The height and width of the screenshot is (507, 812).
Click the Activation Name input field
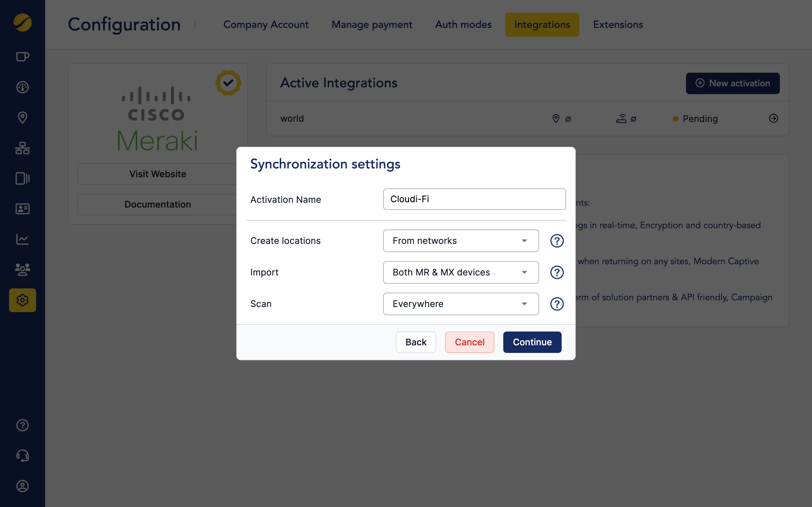point(474,199)
